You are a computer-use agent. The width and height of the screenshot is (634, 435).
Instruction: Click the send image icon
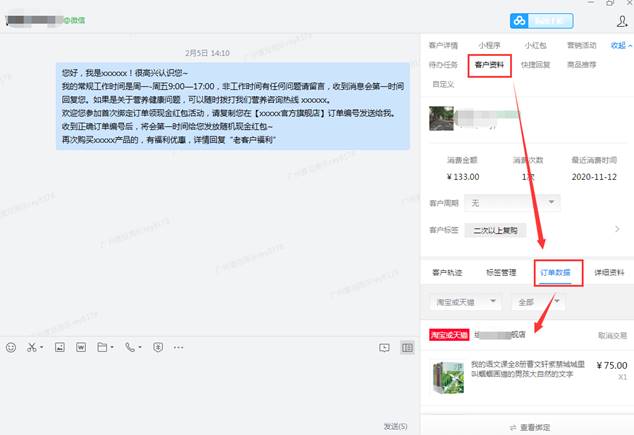[x=59, y=348]
